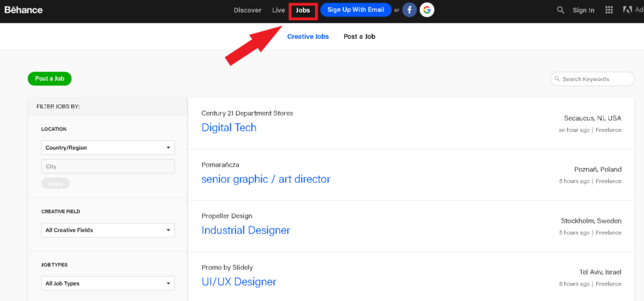Screen dimensions: 644x301
Task: Sign in with Google icon
Action: [427, 10]
